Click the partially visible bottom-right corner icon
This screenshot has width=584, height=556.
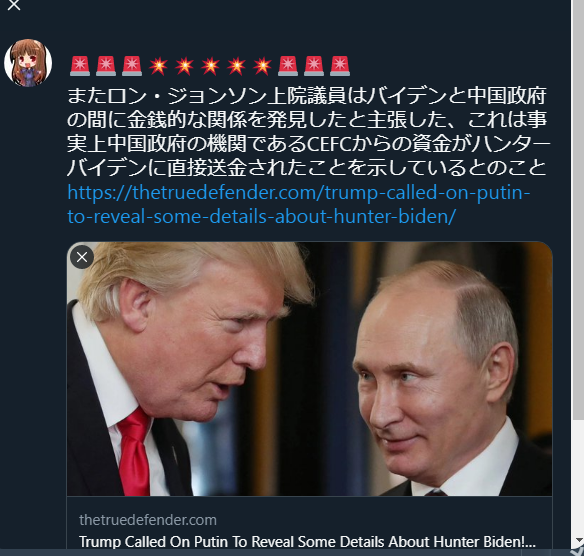coord(577,551)
